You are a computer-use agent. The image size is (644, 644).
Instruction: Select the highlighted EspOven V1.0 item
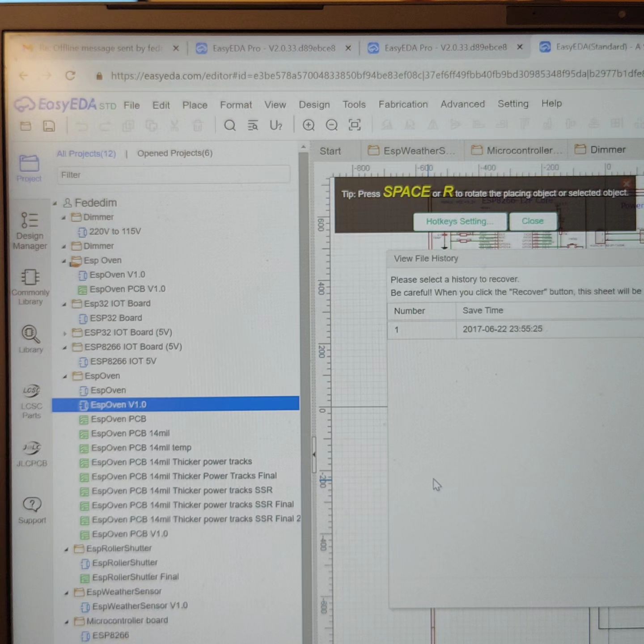pos(176,405)
